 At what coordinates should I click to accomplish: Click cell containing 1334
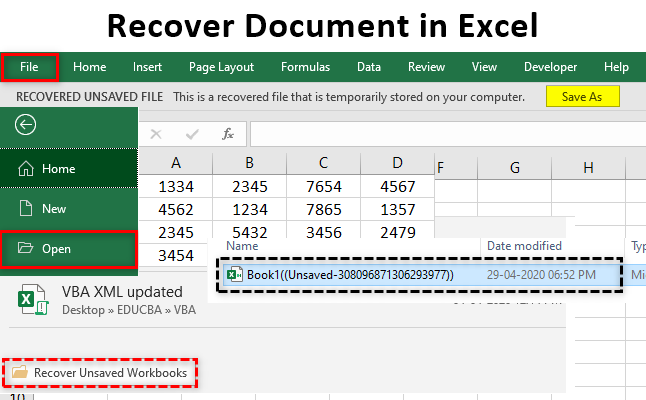coord(176,187)
